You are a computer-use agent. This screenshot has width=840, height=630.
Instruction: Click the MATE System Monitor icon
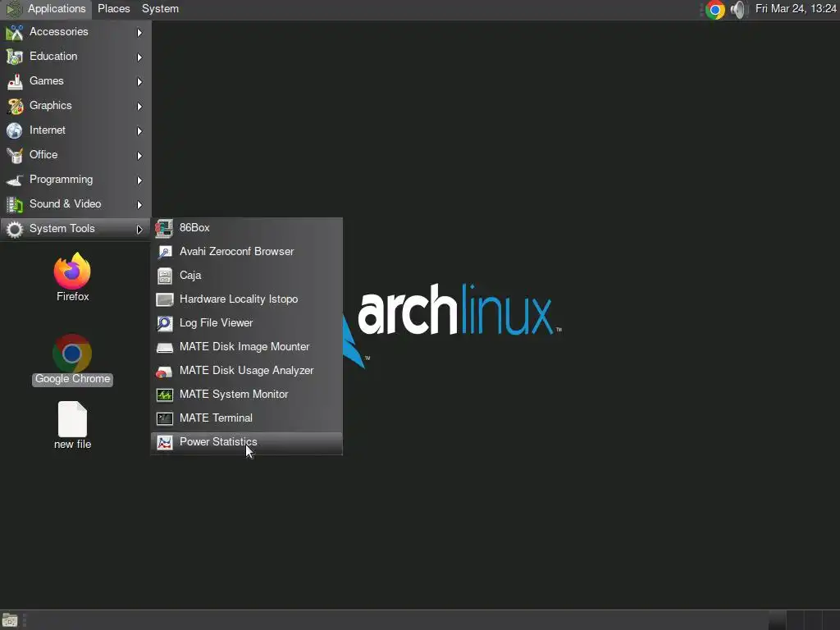(x=164, y=395)
